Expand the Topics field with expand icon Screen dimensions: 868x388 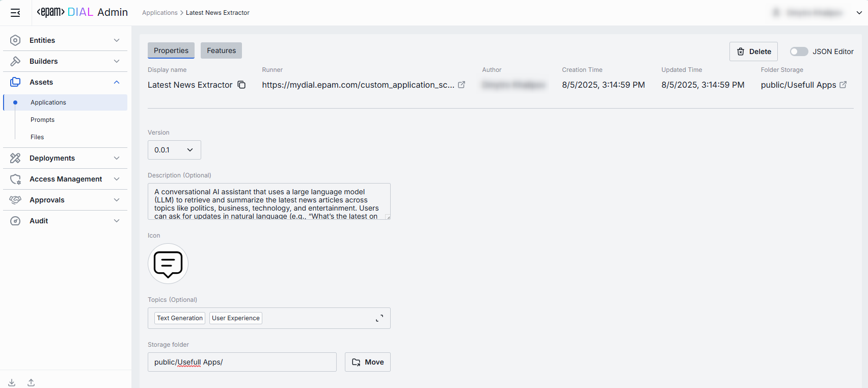[x=379, y=318]
